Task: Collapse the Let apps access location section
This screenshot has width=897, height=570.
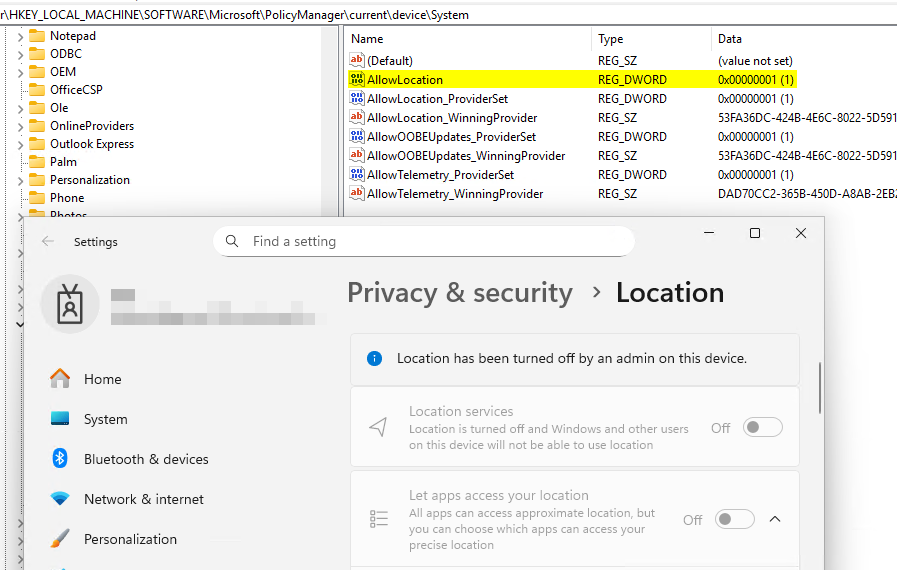Action: pos(775,520)
